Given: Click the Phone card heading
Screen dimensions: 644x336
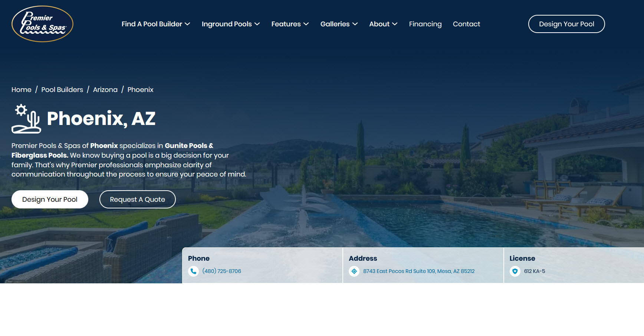Looking at the screenshot, I should [x=199, y=258].
